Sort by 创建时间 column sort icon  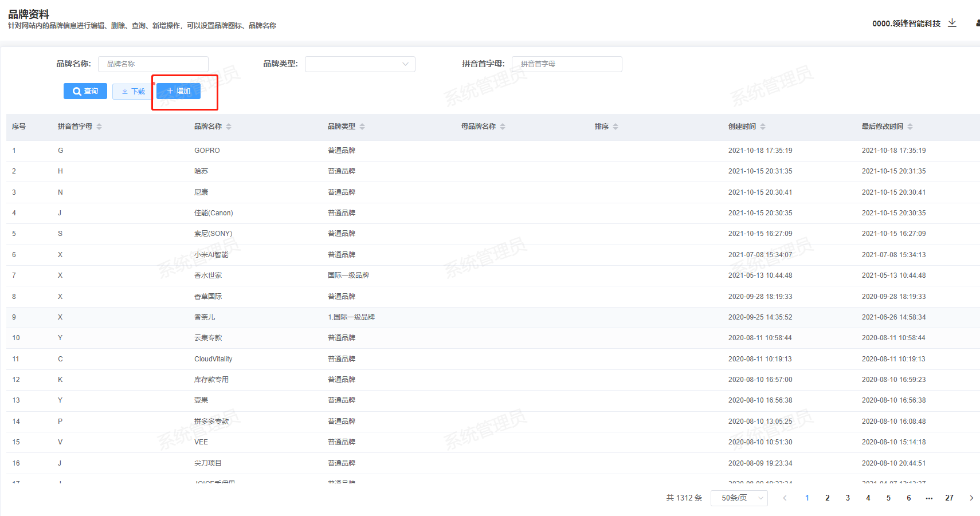[x=763, y=127]
